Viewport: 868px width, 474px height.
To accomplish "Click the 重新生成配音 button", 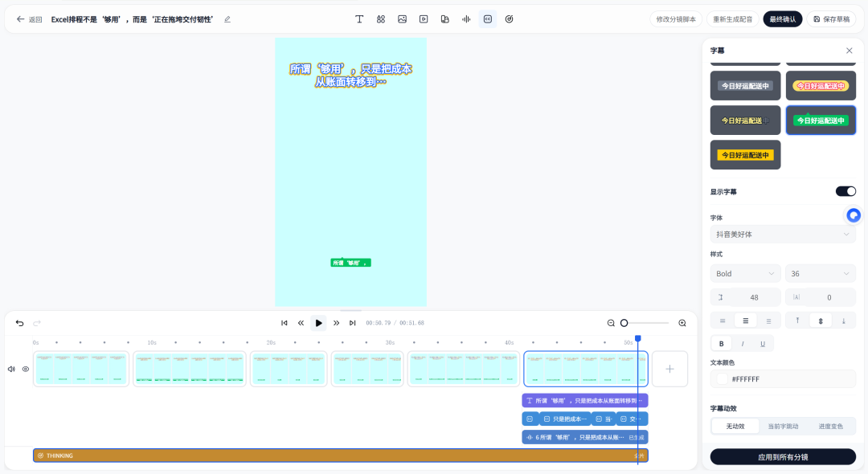I will tap(732, 19).
